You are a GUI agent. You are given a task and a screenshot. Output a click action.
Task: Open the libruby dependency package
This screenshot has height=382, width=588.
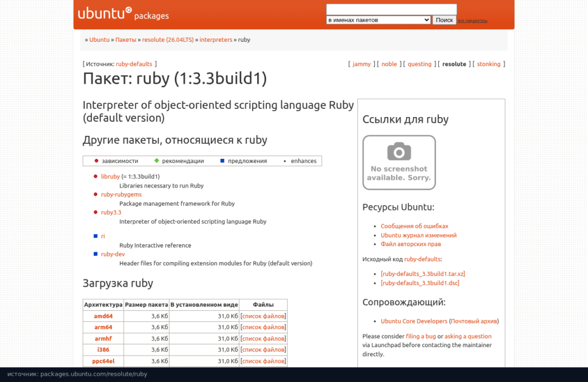click(110, 177)
